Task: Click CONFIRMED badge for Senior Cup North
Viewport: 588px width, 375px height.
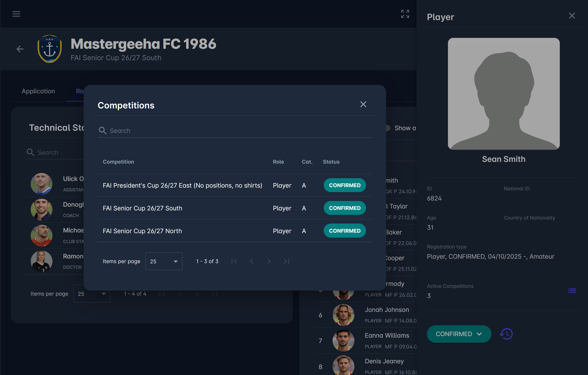Action: (x=345, y=231)
